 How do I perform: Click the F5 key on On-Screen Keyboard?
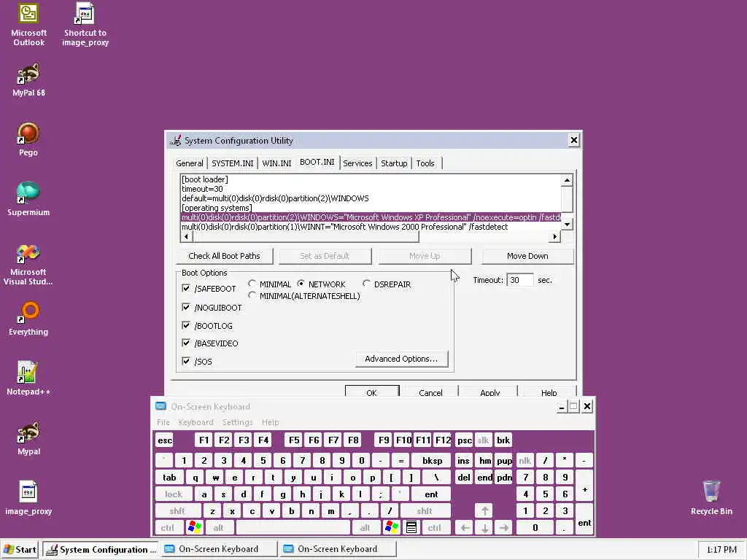coord(294,440)
